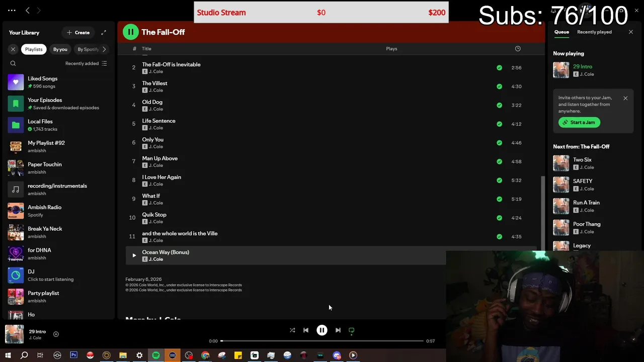
Task: Open the three-dot menu at the top left
Action: (x=12, y=10)
